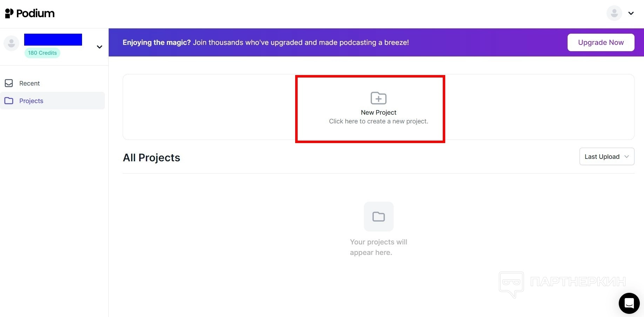Click the 180 Credits badge

pyautogui.click(x=42, y=53)
